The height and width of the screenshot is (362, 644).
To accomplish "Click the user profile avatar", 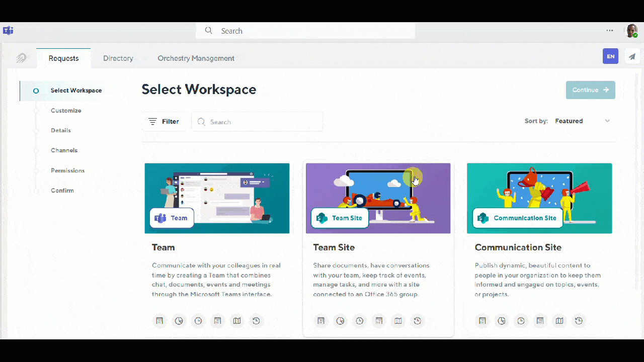I will click(x=631, y=31).
